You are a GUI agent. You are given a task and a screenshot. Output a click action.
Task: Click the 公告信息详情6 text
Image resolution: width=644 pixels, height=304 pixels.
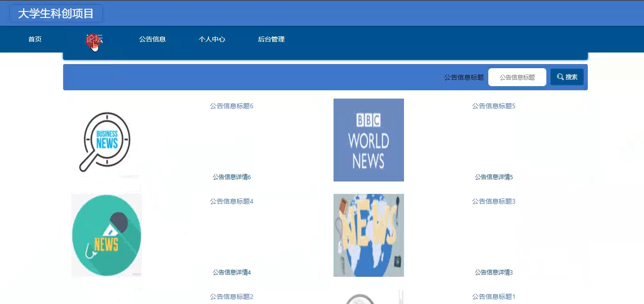pyautogui.click(x=232, y=177)
